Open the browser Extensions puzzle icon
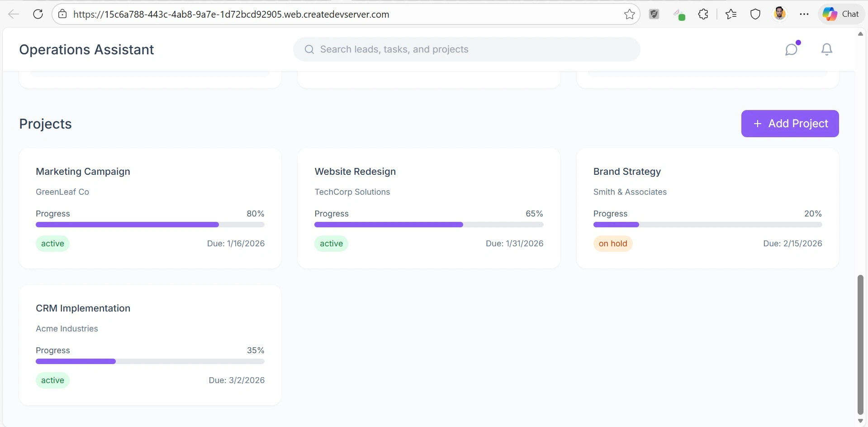 pos(703,14)
